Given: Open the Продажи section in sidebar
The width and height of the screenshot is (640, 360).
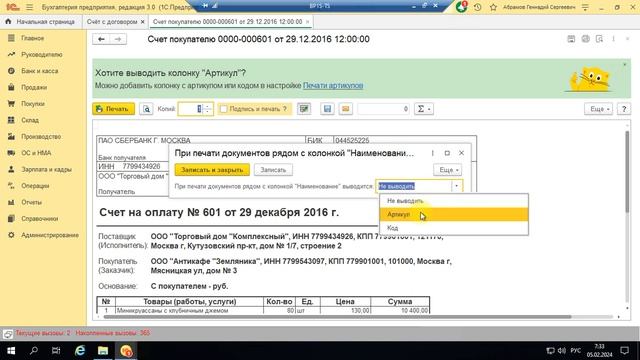Looking at the screenshot, I should click(x=34, y=87).
